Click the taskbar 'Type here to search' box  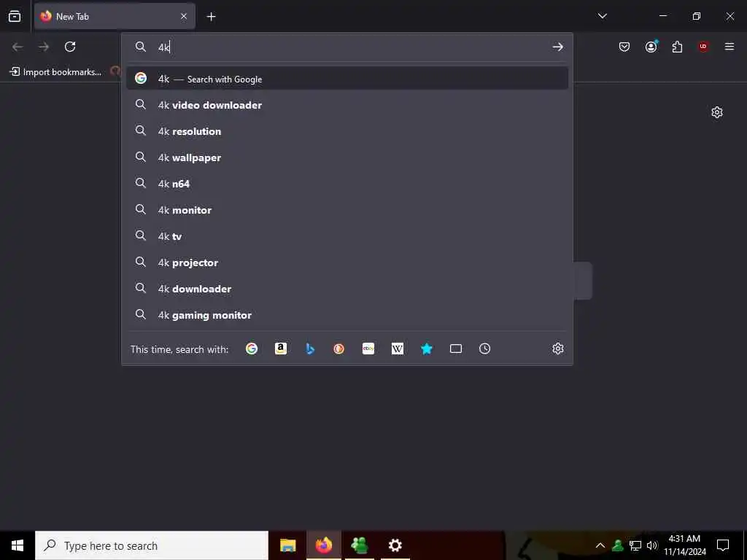[x=152, y=545]
